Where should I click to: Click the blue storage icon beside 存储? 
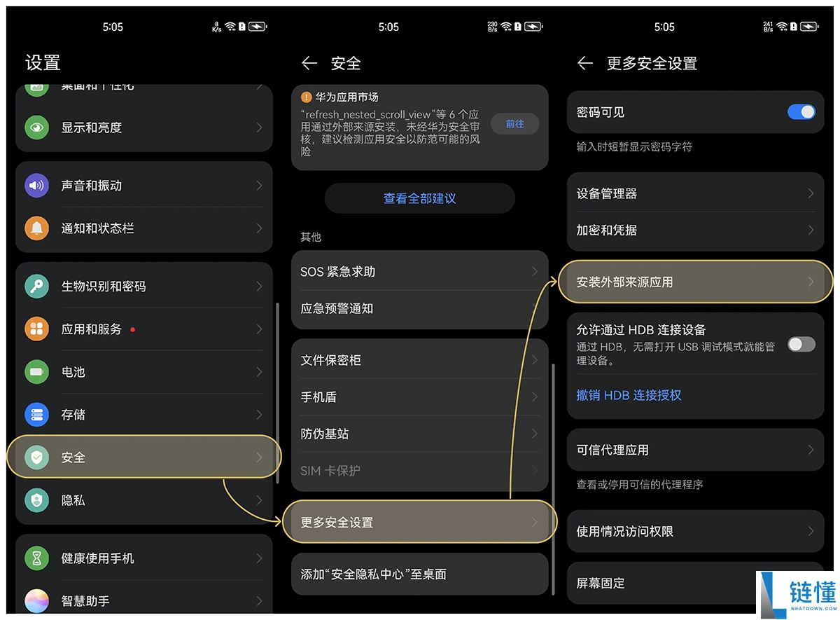tap(37, 414)
